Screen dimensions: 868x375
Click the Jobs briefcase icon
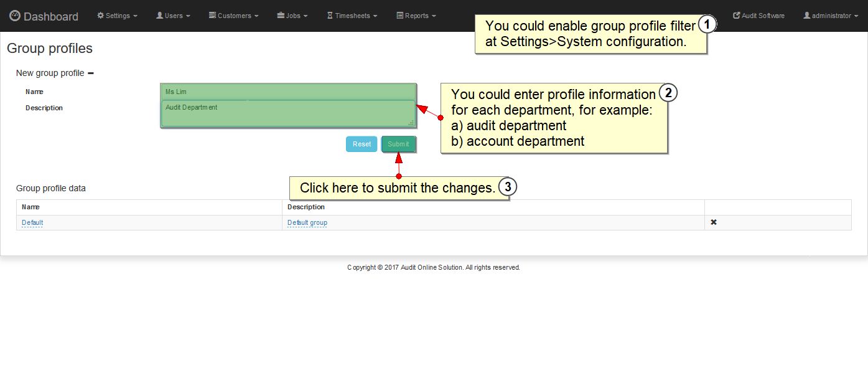click(281, 16)
